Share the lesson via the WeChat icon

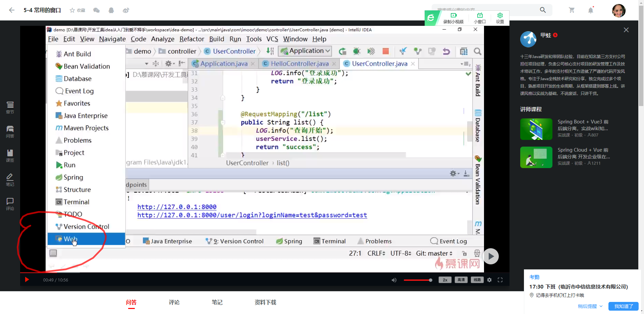point(96,10)
